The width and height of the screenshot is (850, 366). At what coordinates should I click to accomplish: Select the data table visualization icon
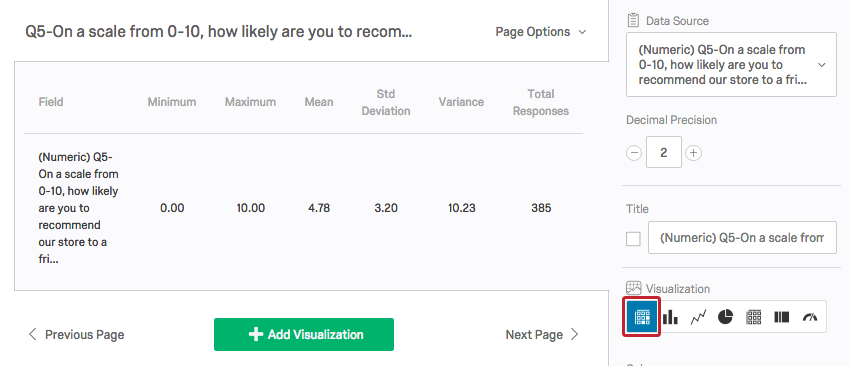[754, 317]
